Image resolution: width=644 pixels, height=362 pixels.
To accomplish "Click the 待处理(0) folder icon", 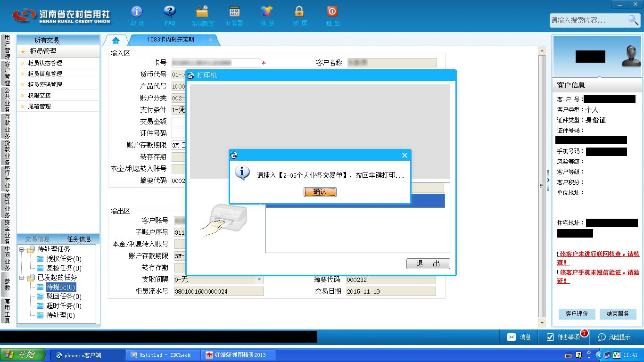I will click(40, 315).
